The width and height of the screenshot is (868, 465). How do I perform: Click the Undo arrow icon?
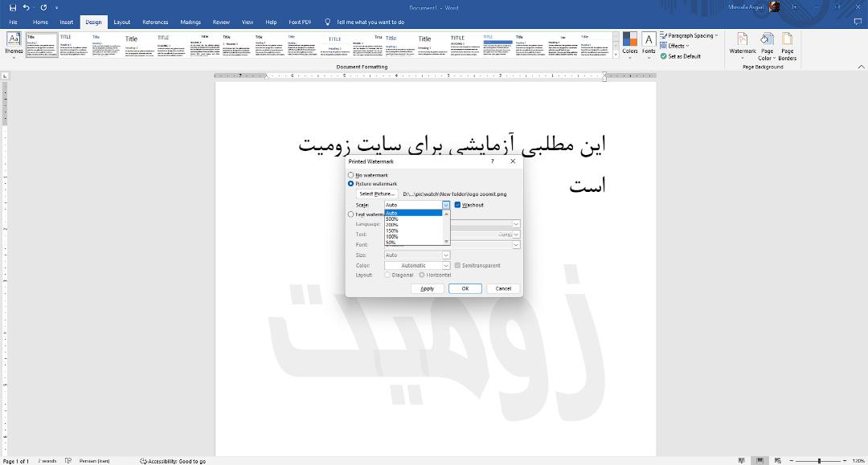(26, 8)
